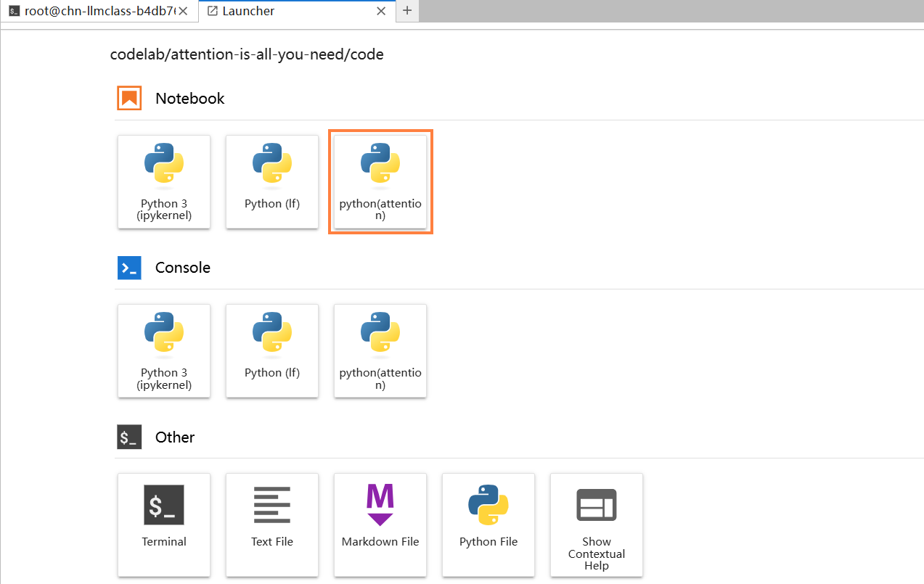Open a new Terminal
The image size is (924, 584).
pos(164,519)
